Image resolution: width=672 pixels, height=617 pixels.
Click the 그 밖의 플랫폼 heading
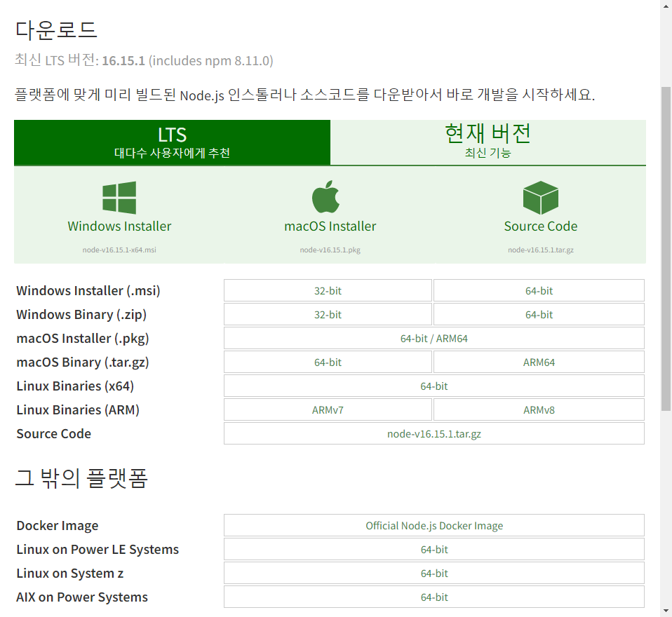point(81,478)
